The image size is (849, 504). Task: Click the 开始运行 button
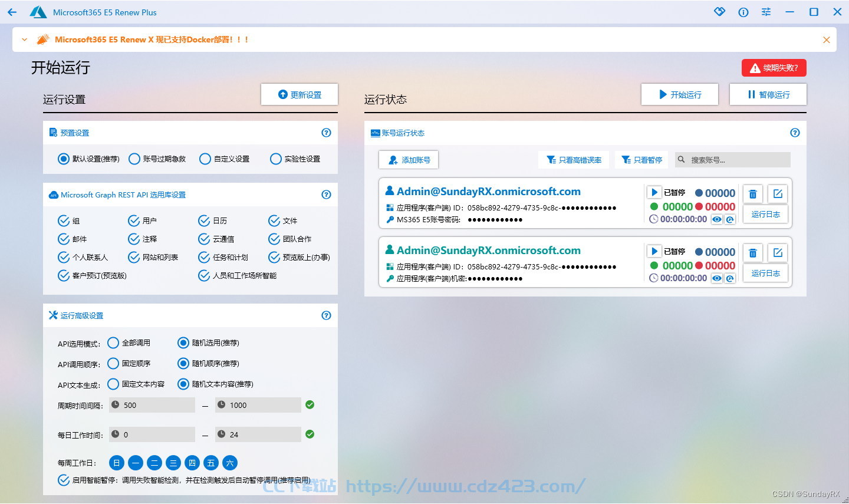pos(680,94)
